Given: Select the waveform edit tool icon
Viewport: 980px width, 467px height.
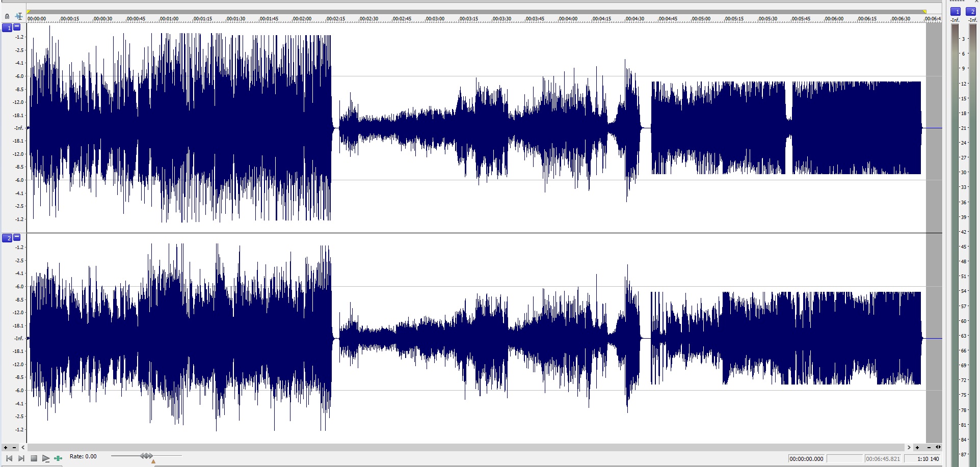Looking at the screenshot, I should (x=19, y=16).
